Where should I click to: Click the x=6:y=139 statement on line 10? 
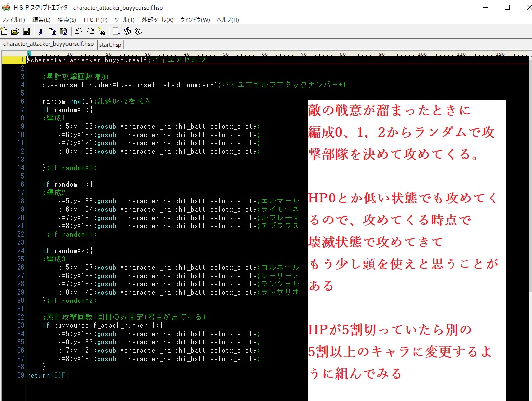[x=159, y=135]
